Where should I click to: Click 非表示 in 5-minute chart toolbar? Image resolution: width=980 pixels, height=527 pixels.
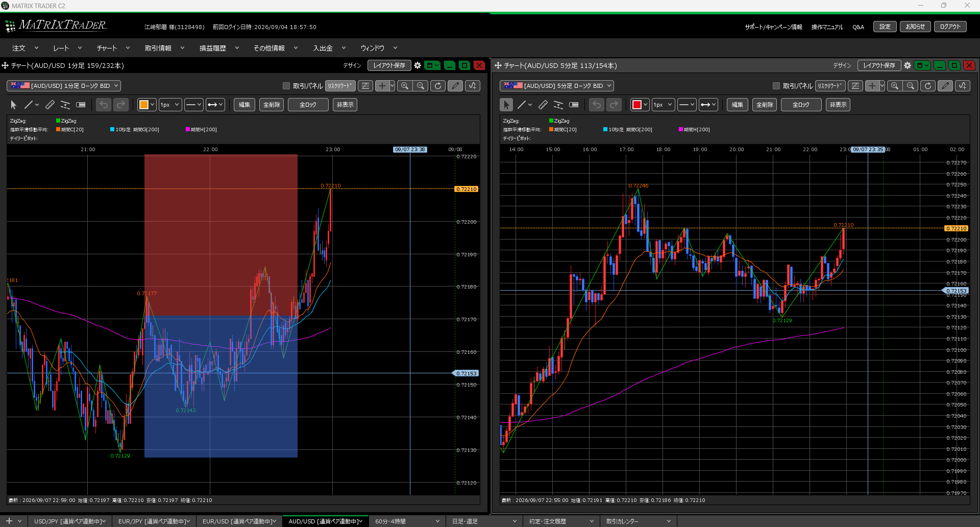[x=838, y=105]
